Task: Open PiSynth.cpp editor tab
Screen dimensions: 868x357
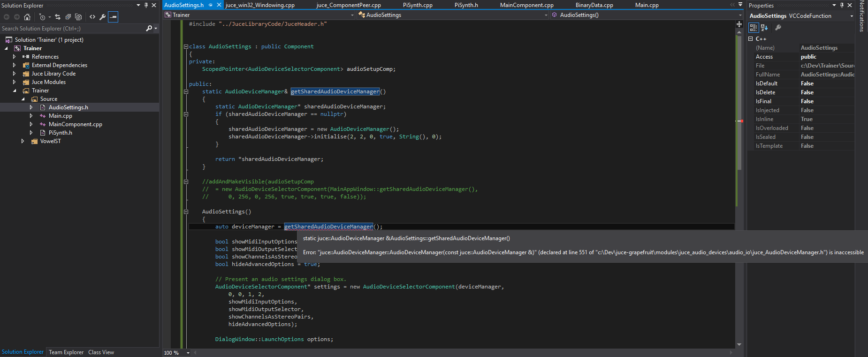Action: click(x=418, y=5)
